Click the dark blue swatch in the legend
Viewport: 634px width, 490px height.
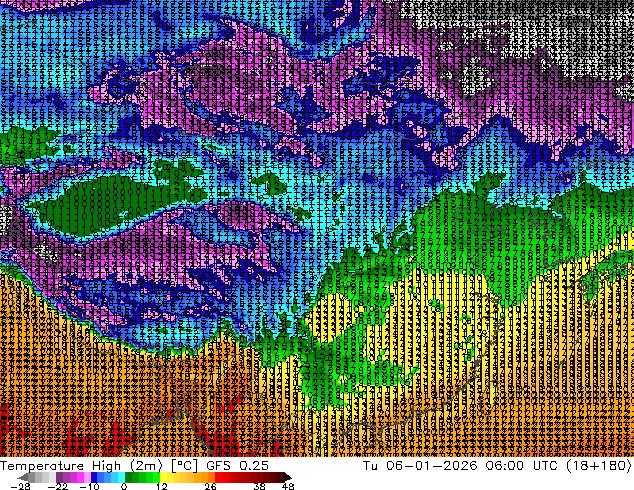(94, 477)
